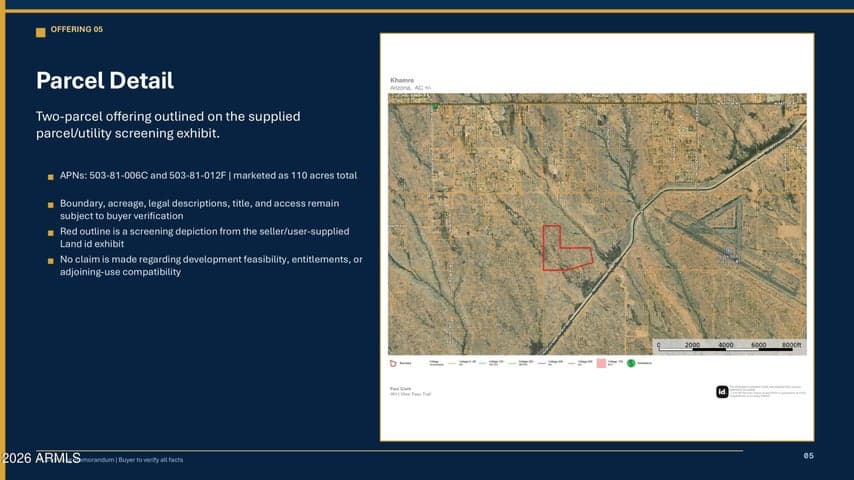Click the bullet beside the Red outline line

click(51, 233)
